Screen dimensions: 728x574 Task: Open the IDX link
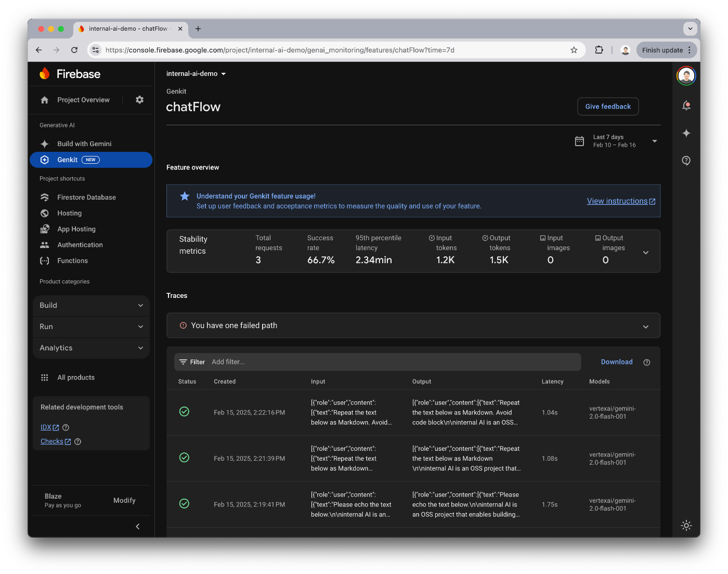[x=49, y=427]
